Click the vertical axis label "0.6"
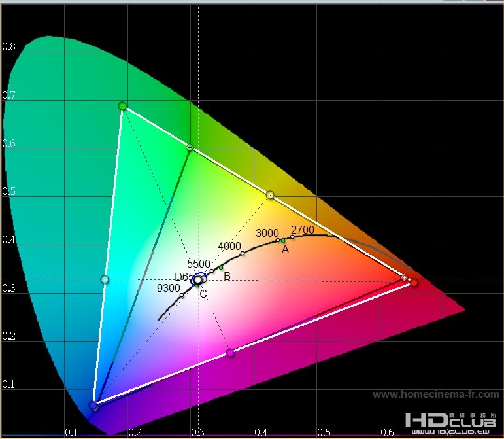 pos(8,143)
